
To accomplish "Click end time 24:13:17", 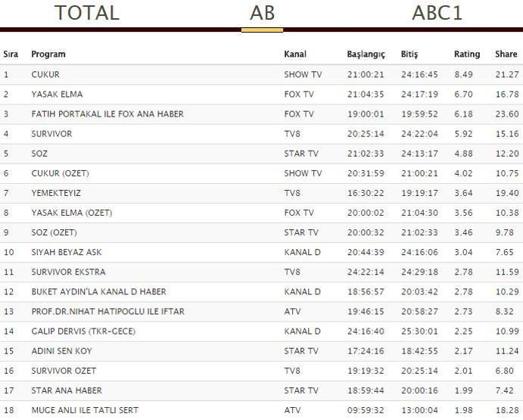I will [x=419, y=154].
